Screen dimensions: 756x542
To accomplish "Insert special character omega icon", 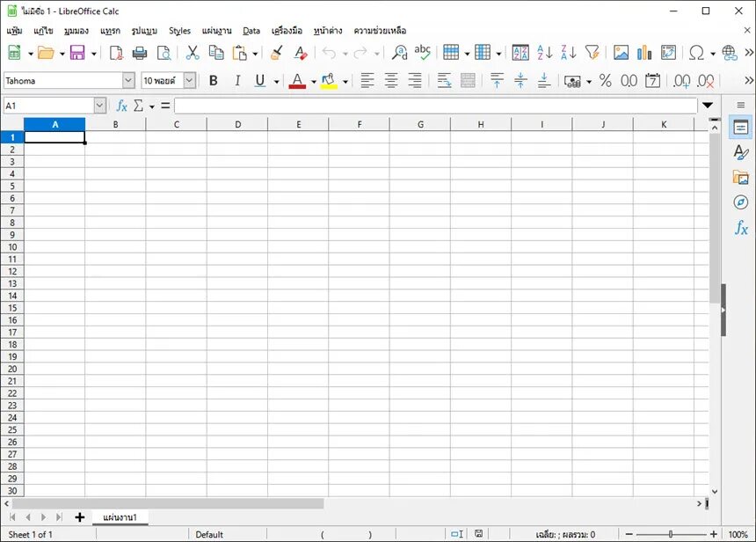I will (697, 53).
